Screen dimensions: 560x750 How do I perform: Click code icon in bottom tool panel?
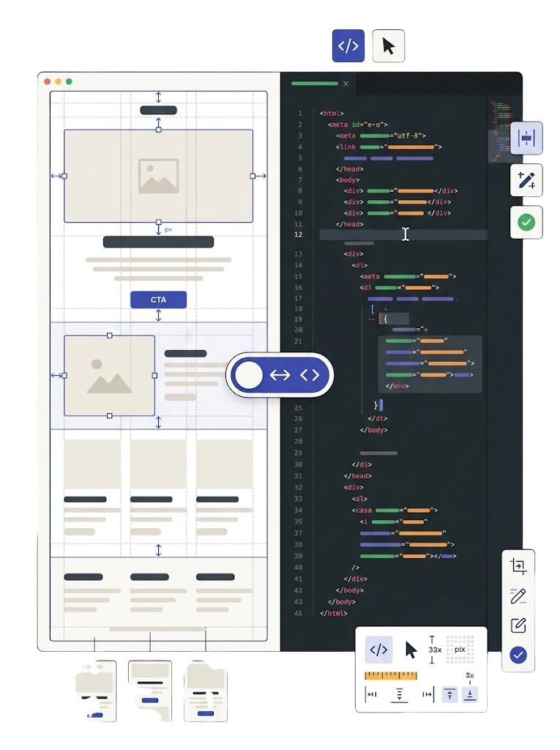tap(378, 650)
